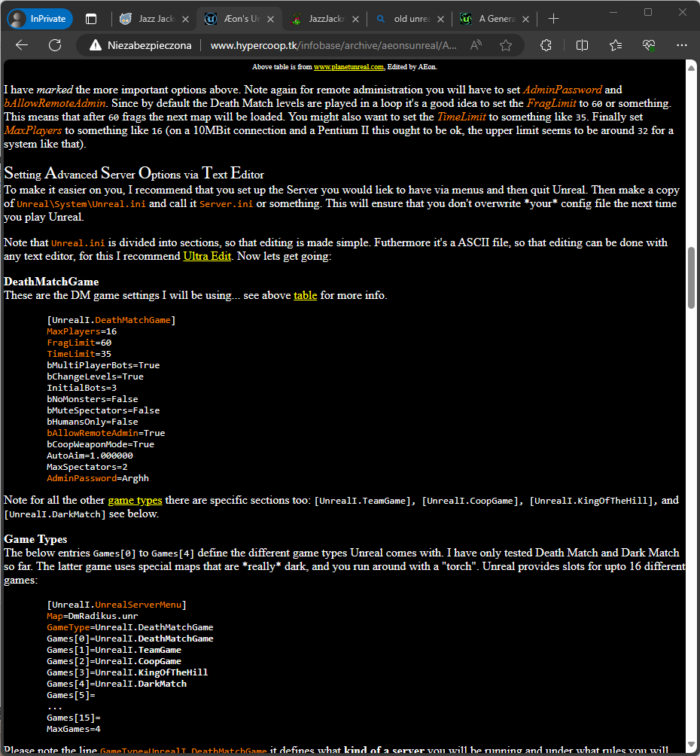This screenshot has height=756, width=700.
Task: Click the vertical scrollbar thumb
Action: (x=691, y=277)
